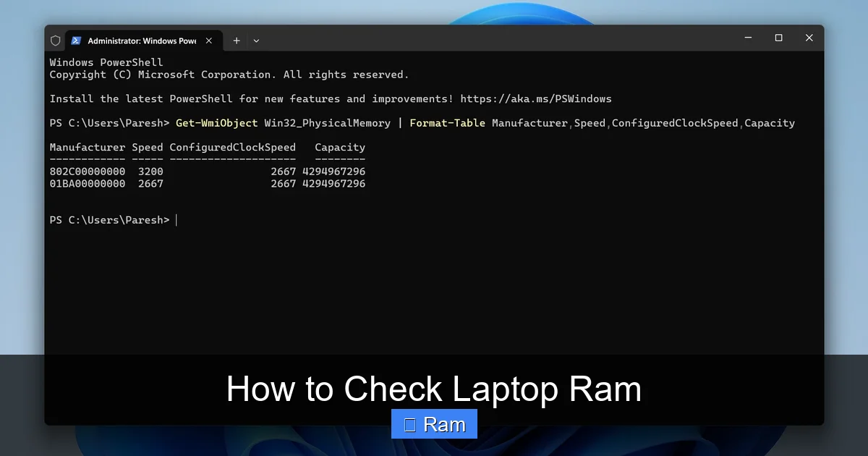Click the Format-Table command text
Image resolution: width=868 pixels, height=456 pixels.
coord(447,123)
